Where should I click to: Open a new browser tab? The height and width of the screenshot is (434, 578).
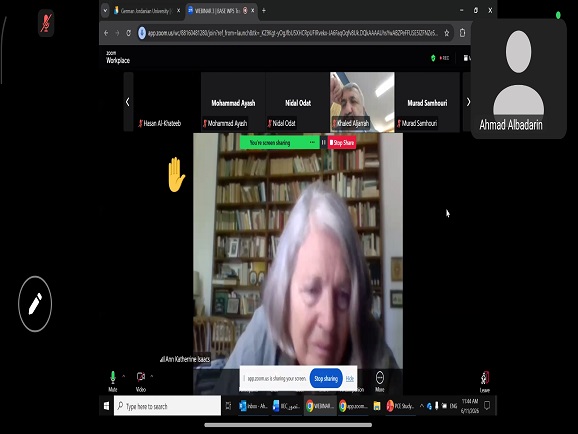[264, 11]
